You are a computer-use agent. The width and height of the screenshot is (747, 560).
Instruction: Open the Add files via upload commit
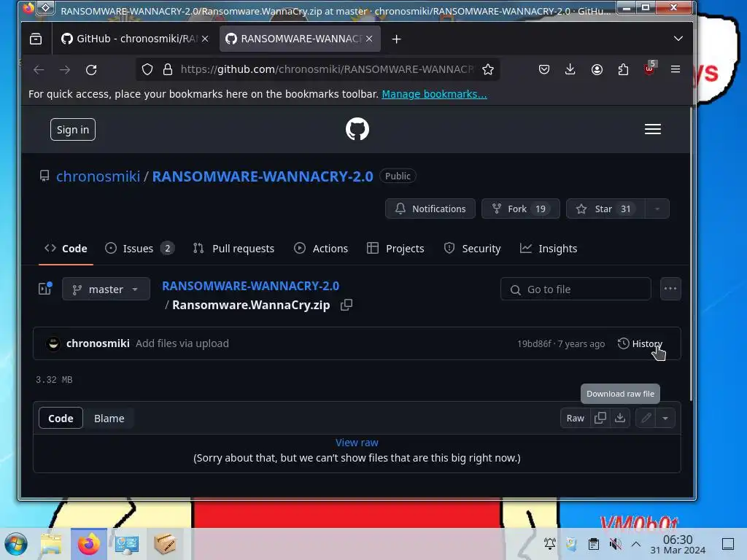(182, 343)
